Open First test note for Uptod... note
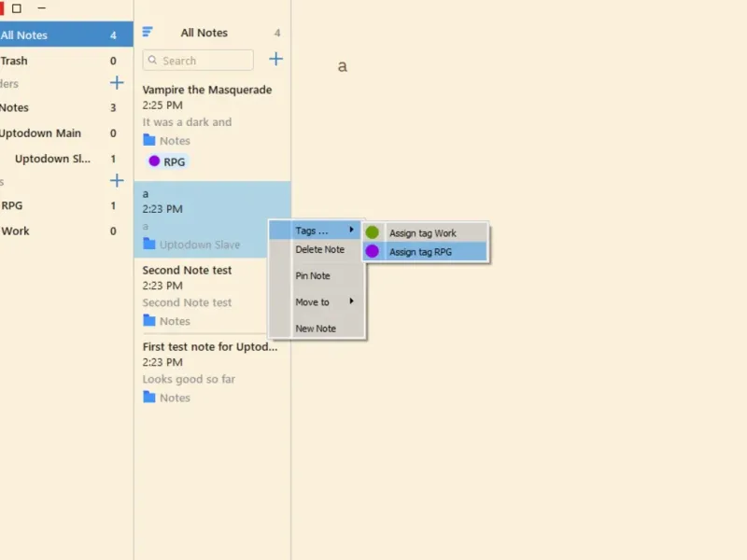This screenshot has width=747, height=560. pyautogui.click(x=213, y=371)
